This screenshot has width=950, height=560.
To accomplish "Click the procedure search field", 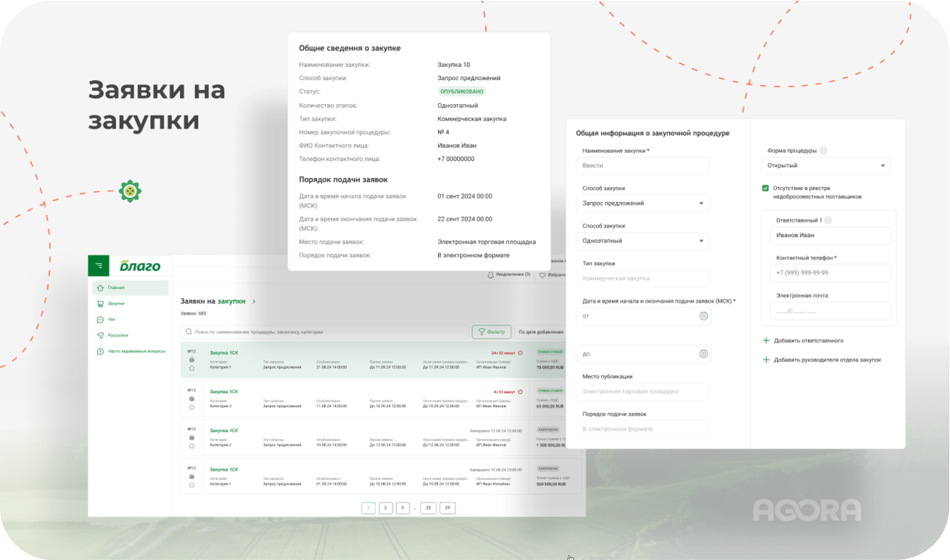I will 325,332.
